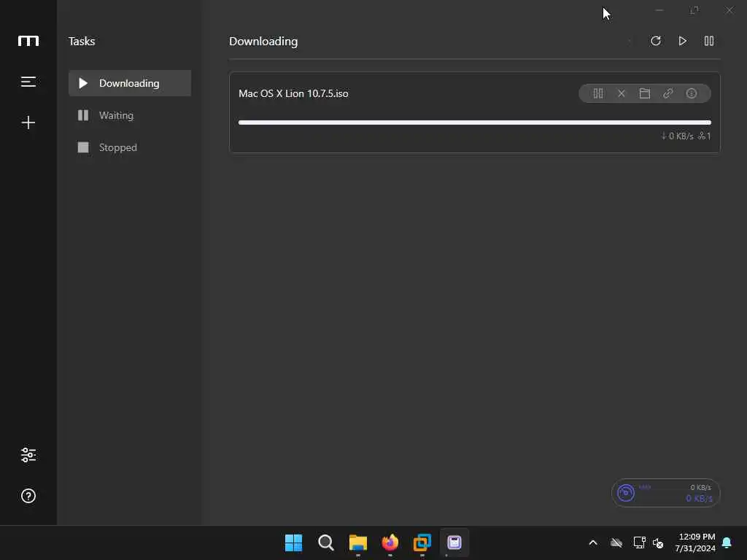Pause the Mac OS X Lion download
Image resolution: width=747 pixels, height=560 pixels.
[x=598, y=93]
